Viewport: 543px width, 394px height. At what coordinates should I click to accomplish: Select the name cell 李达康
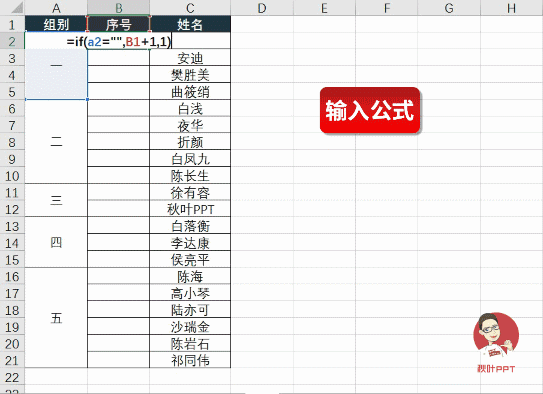[190, 243]
